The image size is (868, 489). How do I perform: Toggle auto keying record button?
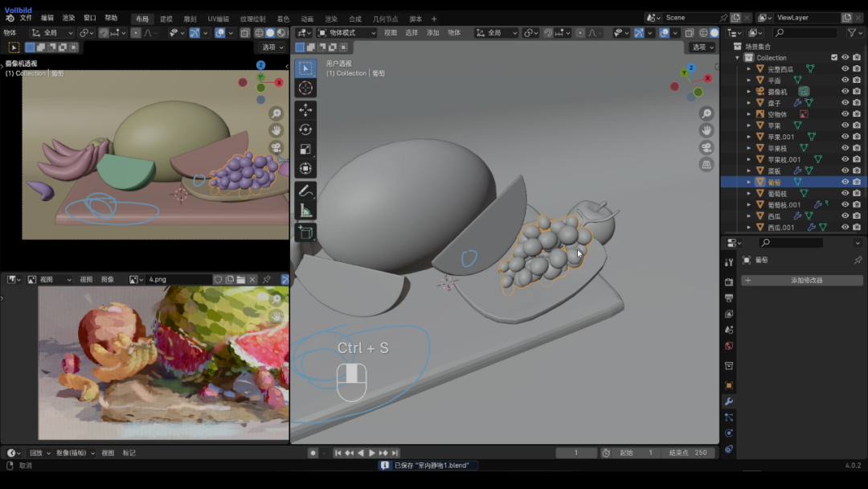pos(313,453)
